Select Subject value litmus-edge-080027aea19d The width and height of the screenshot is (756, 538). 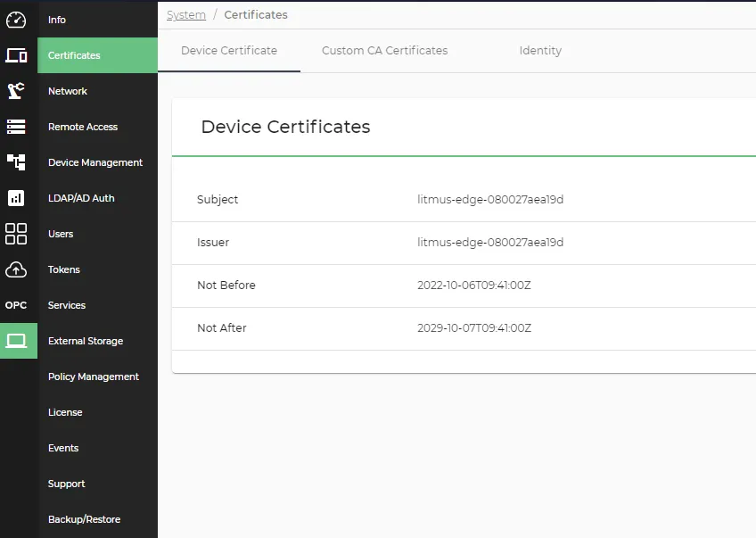[490, 200]
